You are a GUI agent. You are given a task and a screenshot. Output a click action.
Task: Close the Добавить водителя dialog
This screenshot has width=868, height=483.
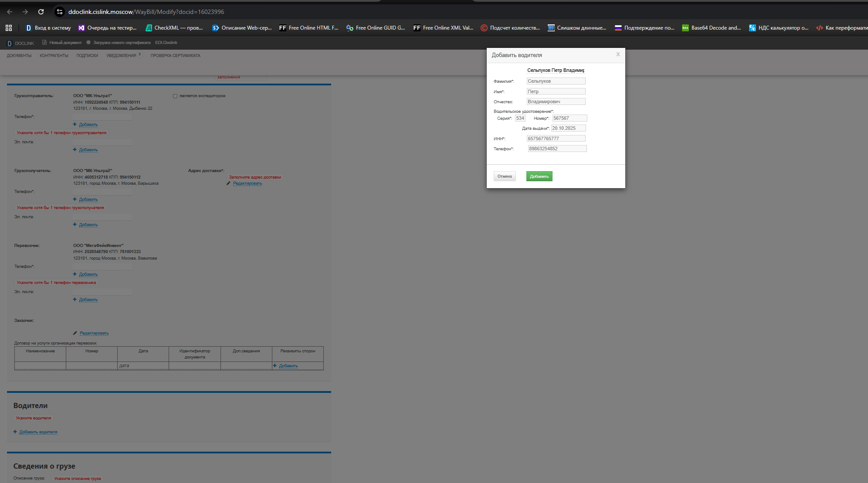[618, 54]
